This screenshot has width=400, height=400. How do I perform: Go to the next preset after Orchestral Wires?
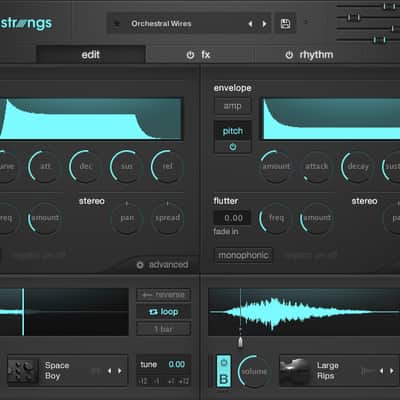pos(264,24)
